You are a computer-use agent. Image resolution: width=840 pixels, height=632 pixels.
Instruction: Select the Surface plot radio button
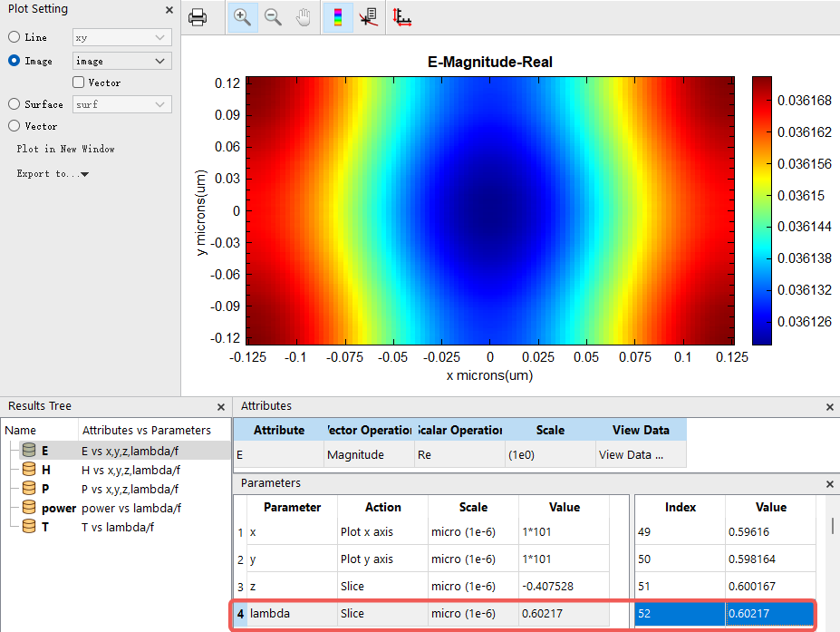pos(14,104)
